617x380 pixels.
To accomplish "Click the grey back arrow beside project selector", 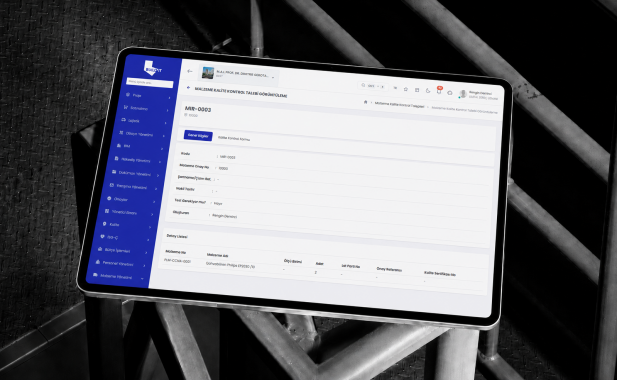I will (x=190, y=71).
